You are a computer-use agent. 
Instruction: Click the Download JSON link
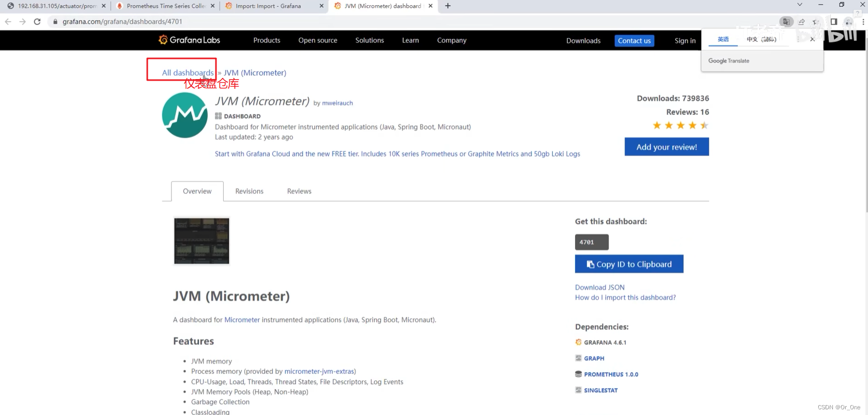599,287
